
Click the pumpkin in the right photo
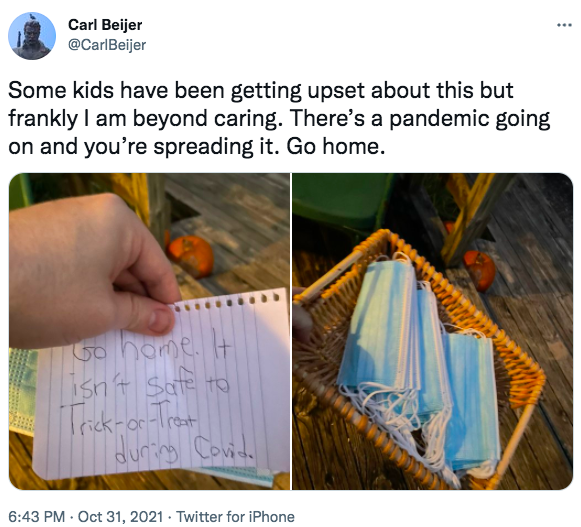(479, 270)
